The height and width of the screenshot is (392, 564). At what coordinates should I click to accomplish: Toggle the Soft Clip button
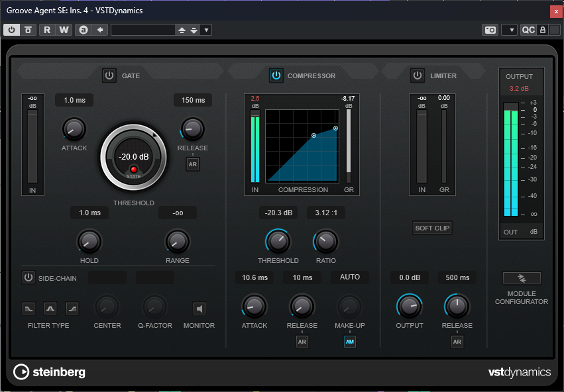point(432,228)
